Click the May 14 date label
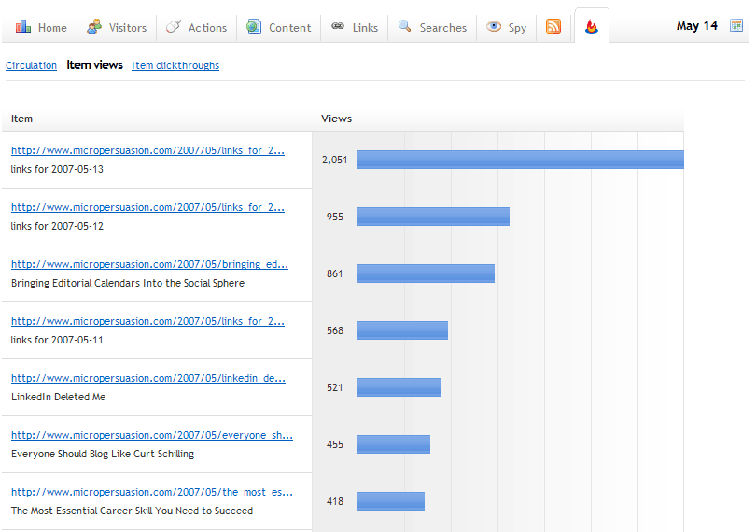 pos(696,25)
